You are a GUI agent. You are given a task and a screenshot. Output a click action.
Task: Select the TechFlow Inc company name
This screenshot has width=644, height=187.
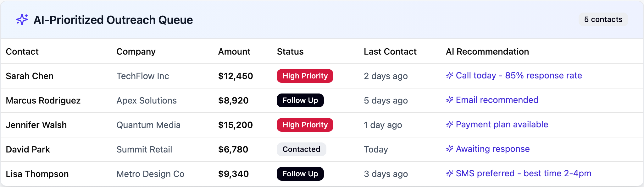click(x=143, y=76)
